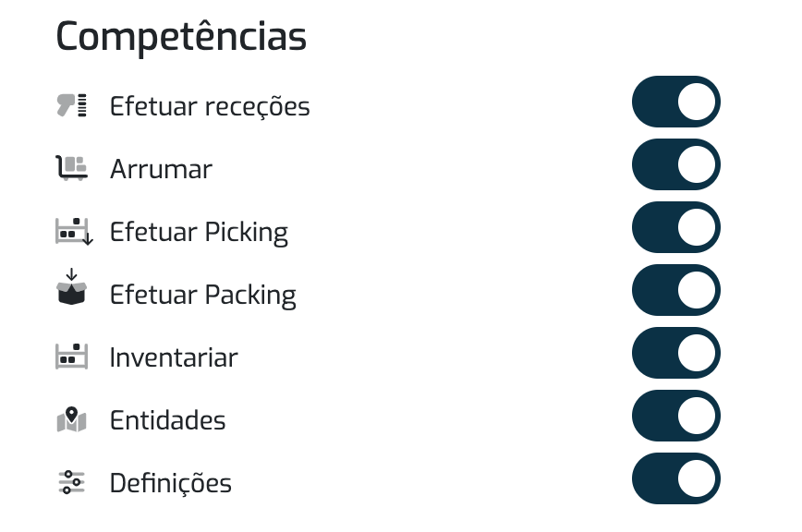Toggle the Definições switch off

(x=676, y=478)
